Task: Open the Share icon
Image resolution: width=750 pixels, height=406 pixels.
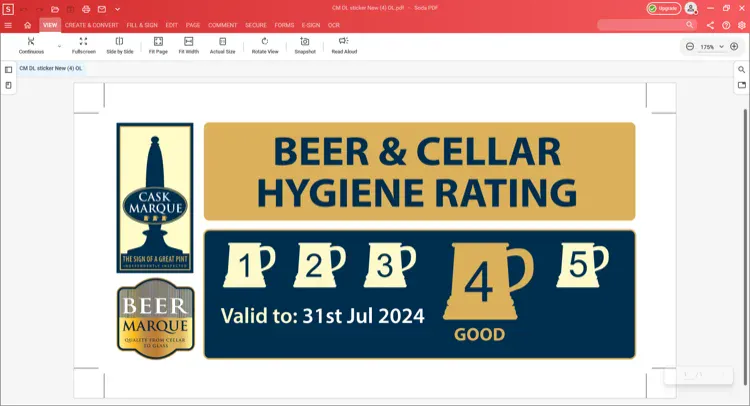Action: point(710,25)
